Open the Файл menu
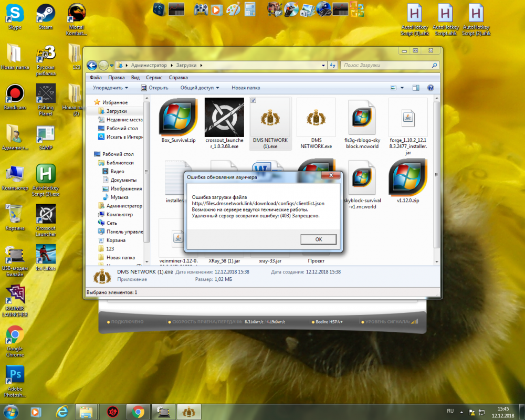 96,77
